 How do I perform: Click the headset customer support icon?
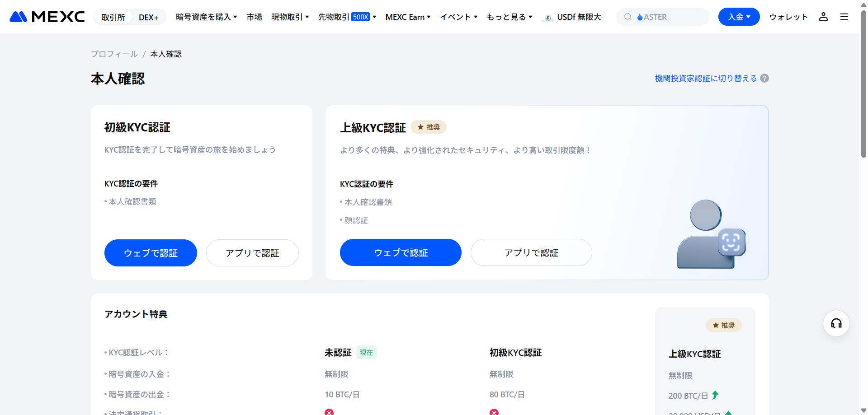point(836,323)
